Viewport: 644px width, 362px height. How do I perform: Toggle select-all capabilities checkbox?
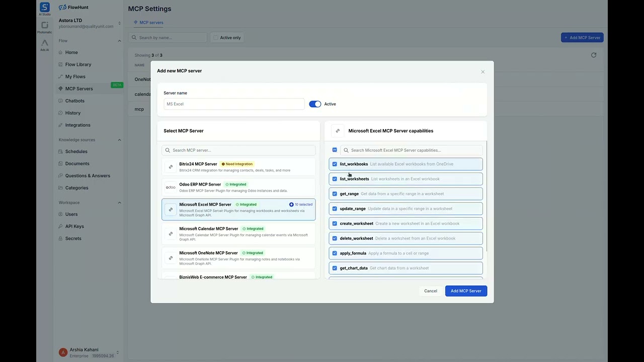coord(335,150)
